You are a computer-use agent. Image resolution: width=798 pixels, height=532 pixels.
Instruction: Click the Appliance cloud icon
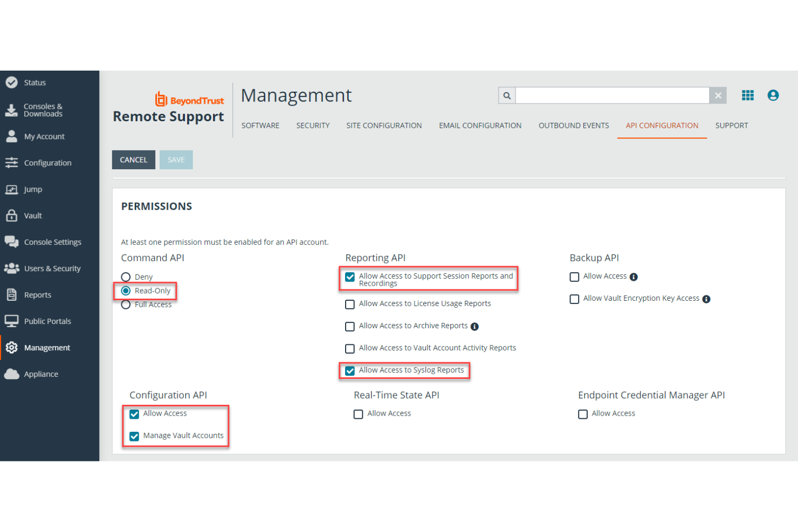[11, 374]
